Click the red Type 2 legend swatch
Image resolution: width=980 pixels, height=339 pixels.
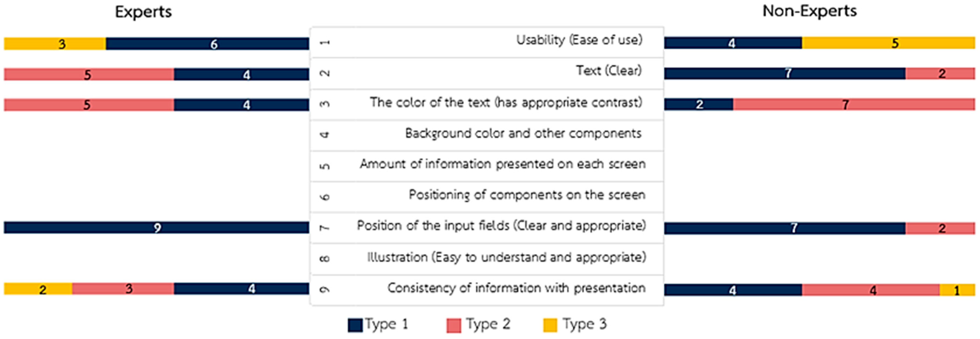tap(453, 325)
